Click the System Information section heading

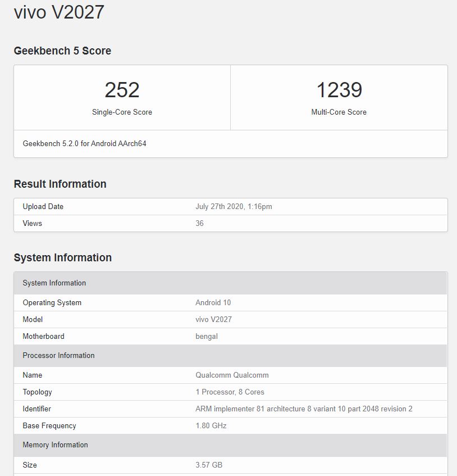coord(63,257)
